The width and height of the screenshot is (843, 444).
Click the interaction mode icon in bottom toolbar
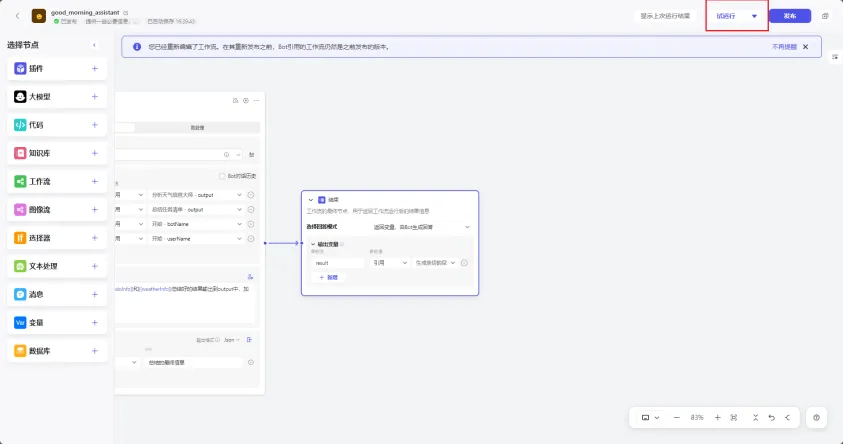(646, 418)
